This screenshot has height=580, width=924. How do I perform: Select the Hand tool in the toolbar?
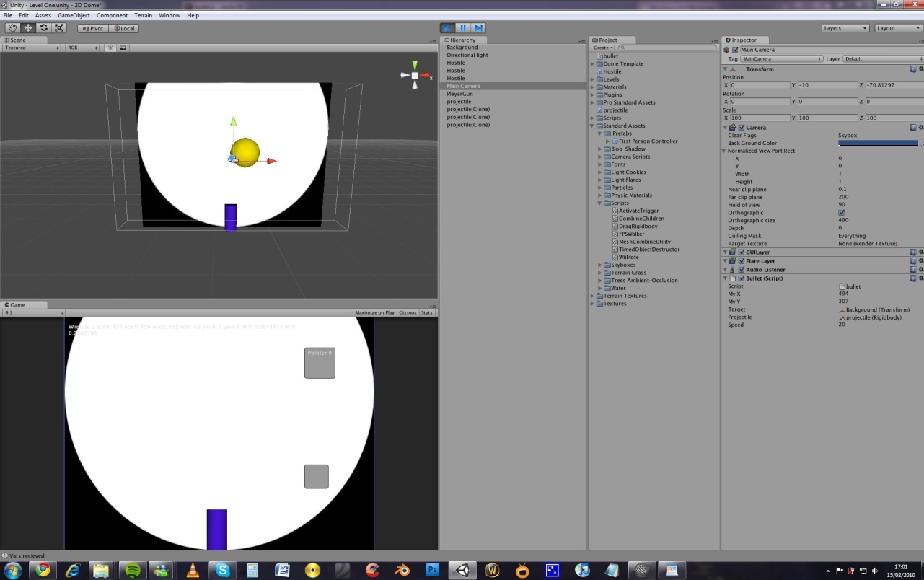[x=12, y=27]
